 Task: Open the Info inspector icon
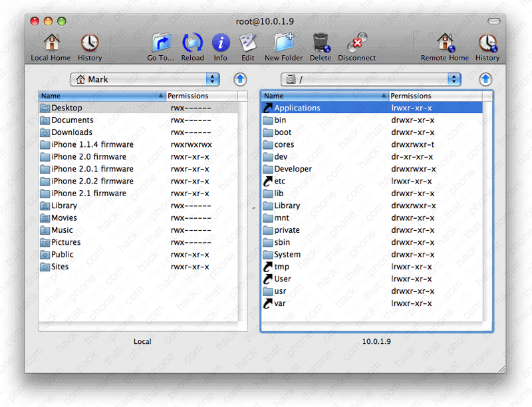click(221, 44)
